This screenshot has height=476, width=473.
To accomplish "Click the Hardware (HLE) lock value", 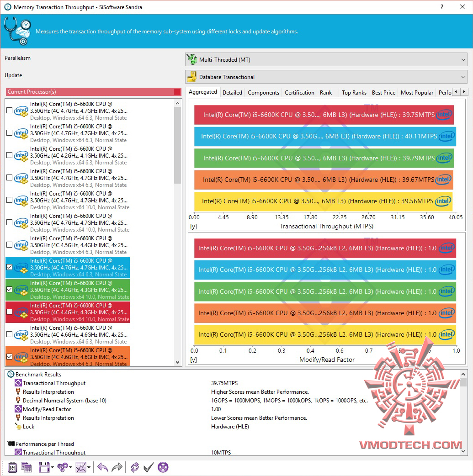I will coord(230,427).
